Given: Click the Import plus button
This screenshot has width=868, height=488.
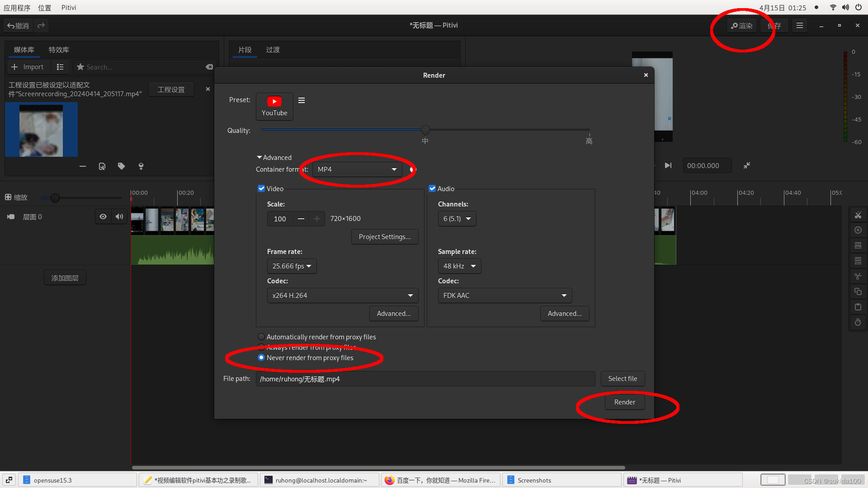Looking at the screenshot, I should pyautogui.click(x=27, y=67).
